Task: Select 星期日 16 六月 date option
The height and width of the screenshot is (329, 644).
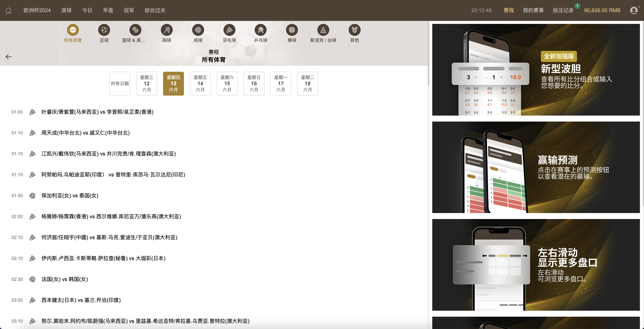Action: click(x=254, y=83)
